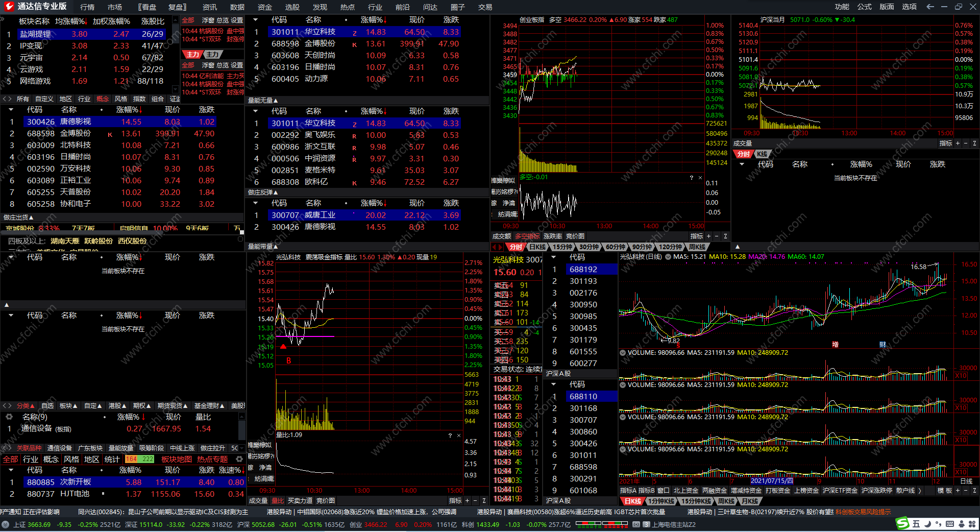Click the back arrow in the title bar
980x532 pixels.
click(930, 7)
